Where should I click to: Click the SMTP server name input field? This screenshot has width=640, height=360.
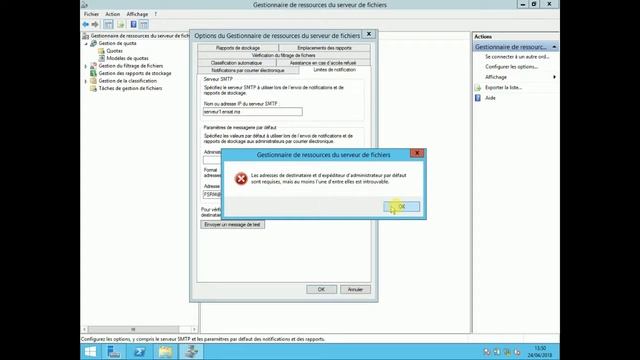(x=253, y=112)
